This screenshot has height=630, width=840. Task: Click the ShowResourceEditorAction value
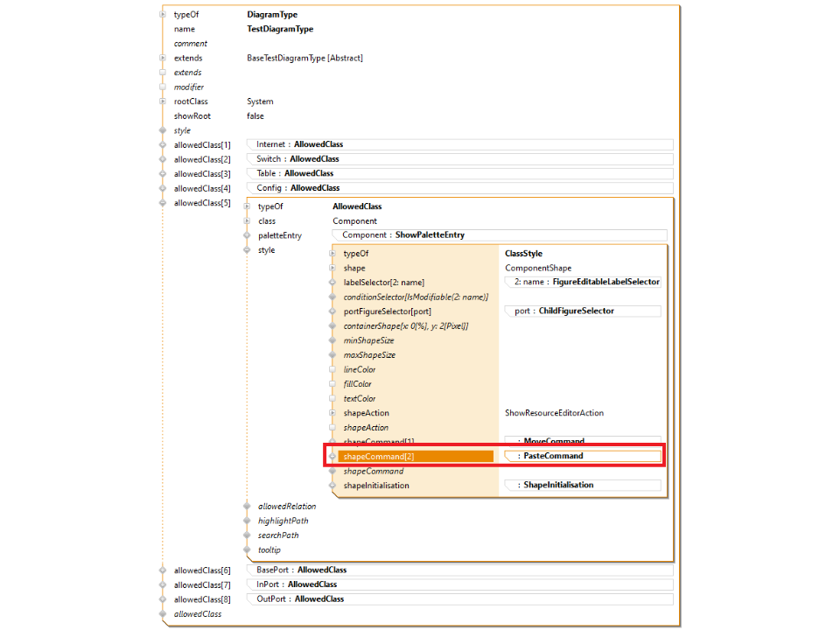coord(554,413)
